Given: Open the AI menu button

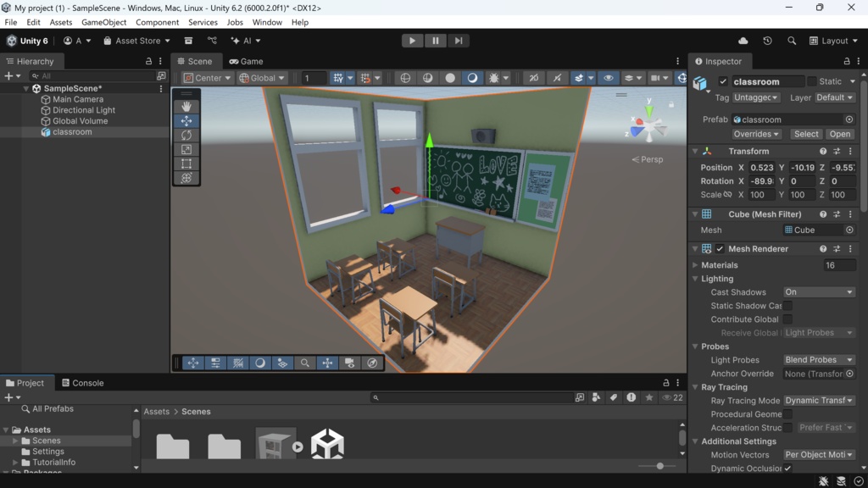Looking at the screenshot, I should tap(245, 41).
